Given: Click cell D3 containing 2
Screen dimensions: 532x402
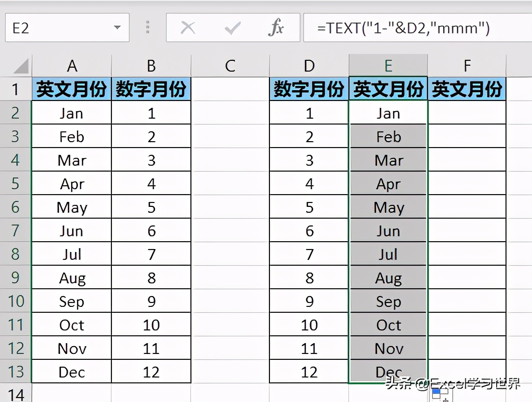Looking at the screenshot, I should (309, 136).
